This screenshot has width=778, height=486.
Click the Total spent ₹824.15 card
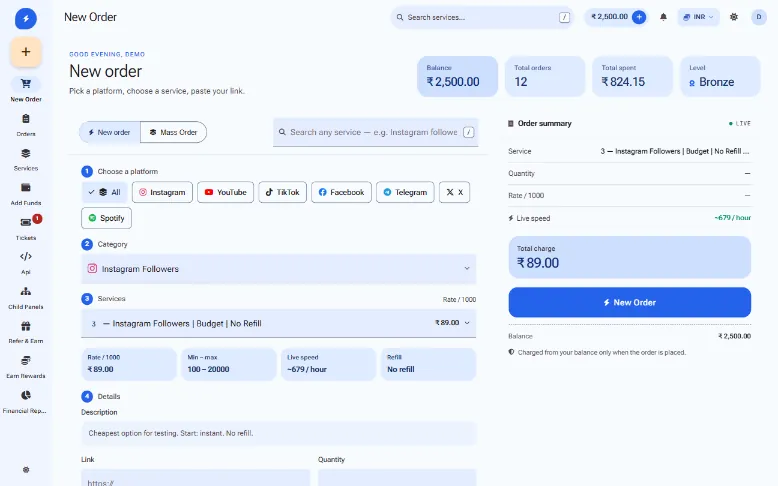tap(633, 76)
